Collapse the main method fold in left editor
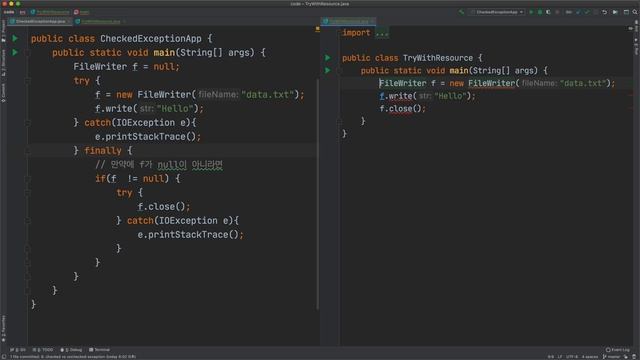 pos(28,53)
